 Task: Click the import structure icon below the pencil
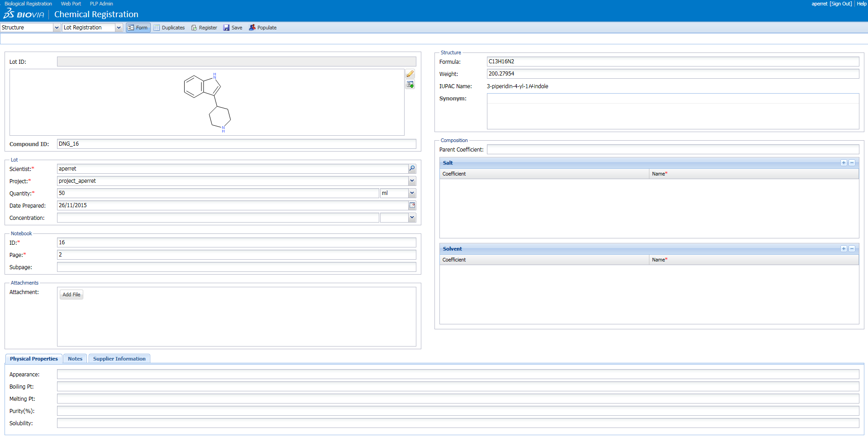[x=410, y=85]
